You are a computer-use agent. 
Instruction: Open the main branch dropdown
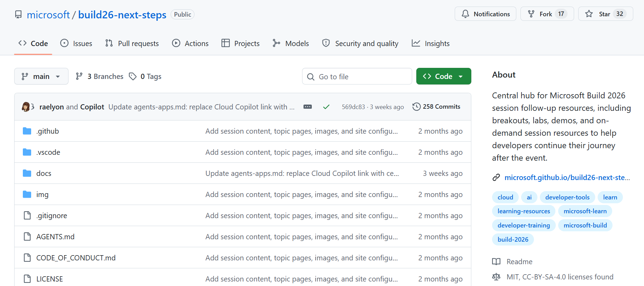[x=41, y=76]
